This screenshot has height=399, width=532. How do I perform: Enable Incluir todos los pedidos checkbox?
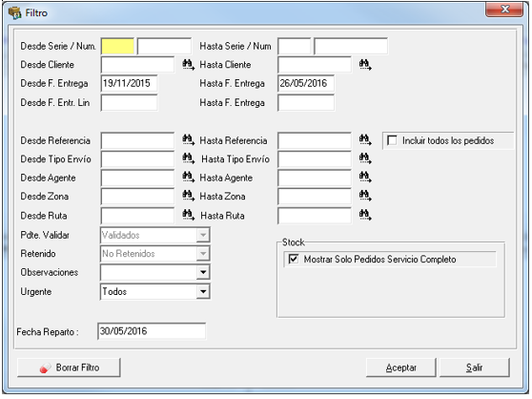pos(392,140)
